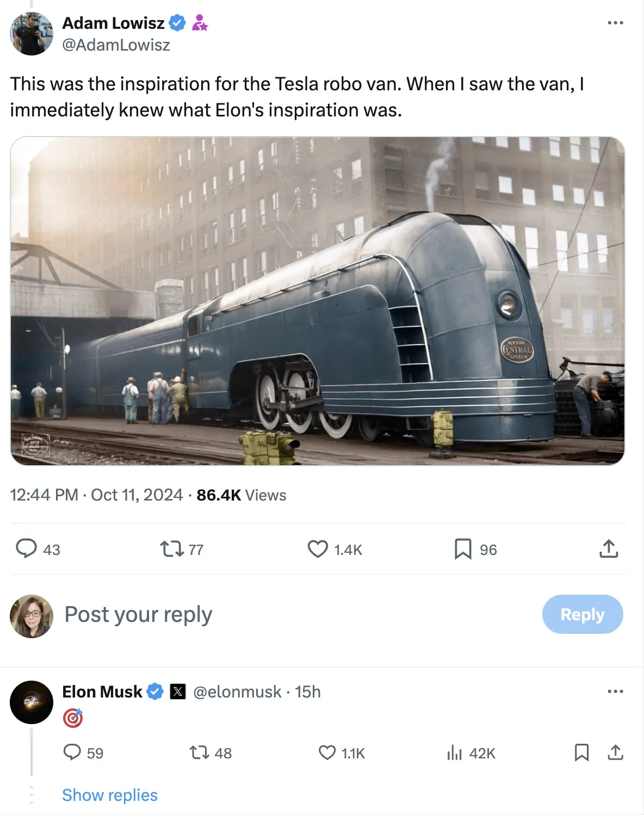
Task: Open more options on Elon Musk's reply
Action: [615, 691]
